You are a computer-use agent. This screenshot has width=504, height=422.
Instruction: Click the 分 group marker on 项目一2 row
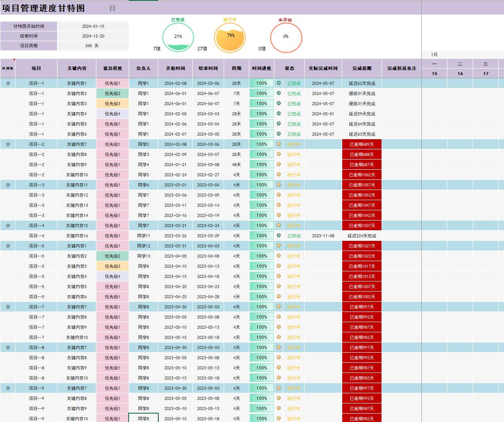point(8,144)
